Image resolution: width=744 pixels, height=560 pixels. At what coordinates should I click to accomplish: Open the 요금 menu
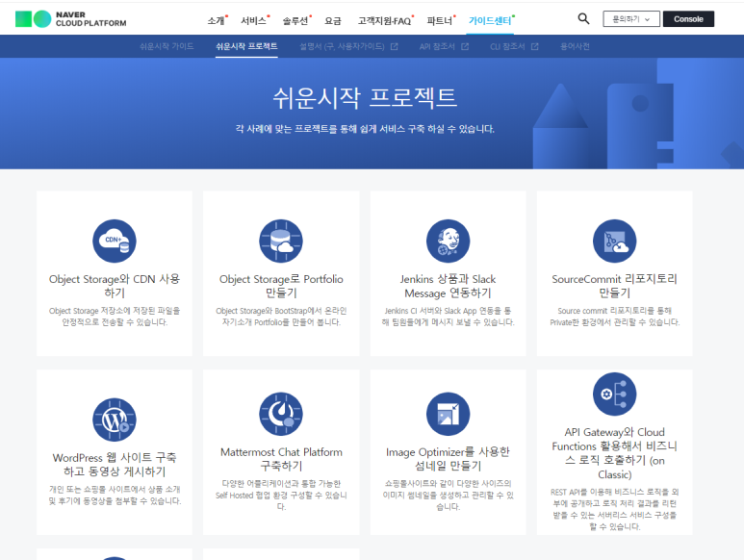click(333, 21)
